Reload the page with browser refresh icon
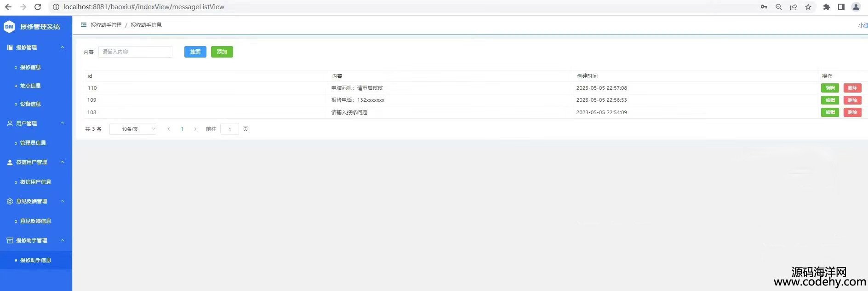 click(38, 7)
